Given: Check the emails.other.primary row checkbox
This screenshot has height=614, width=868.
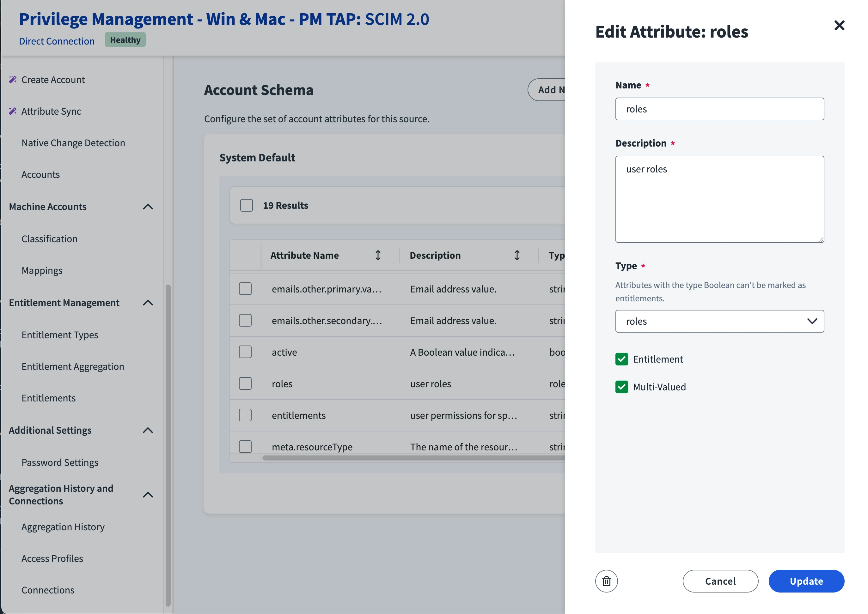Looking at the screenshot, I should pyautogui.click(x=245, y=289).
